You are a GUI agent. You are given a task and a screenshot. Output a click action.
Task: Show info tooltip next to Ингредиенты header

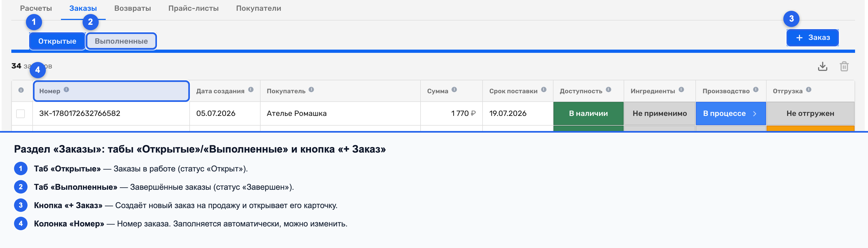coord(681,89)
